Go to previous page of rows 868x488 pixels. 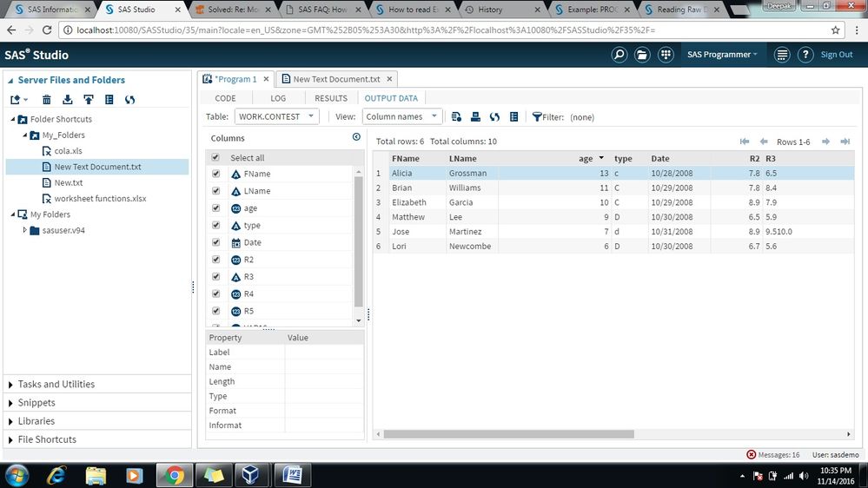(764, 142)
